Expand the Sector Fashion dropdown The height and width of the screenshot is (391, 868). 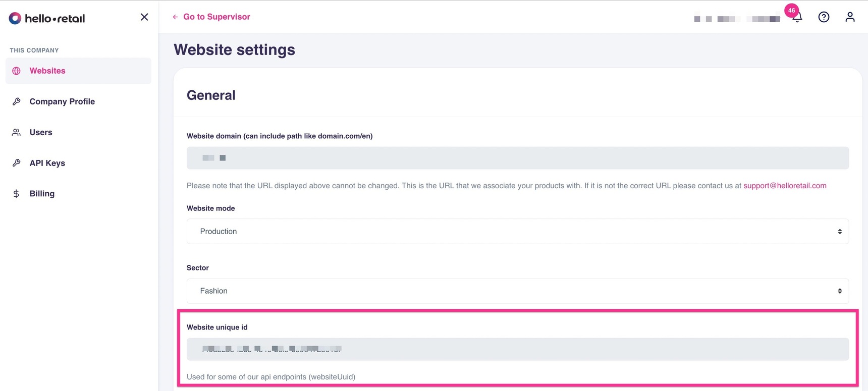517,291
